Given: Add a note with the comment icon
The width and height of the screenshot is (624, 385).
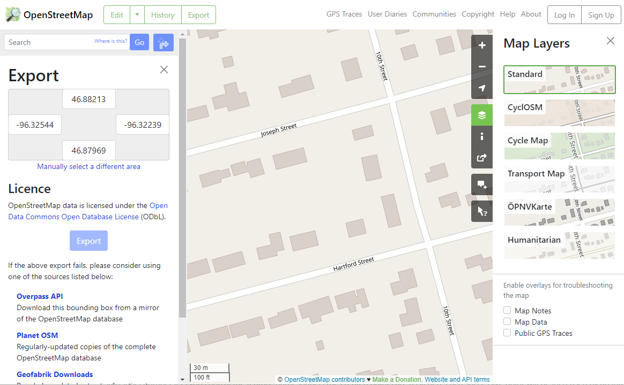Looking at the screenshot, I should (x=482, y=185).
